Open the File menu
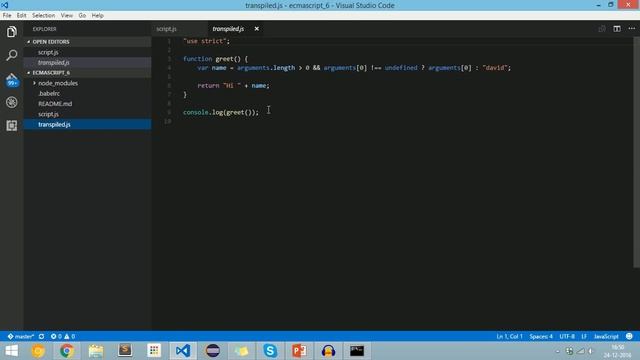This screenshot has width=640, height=360. tap(7, 15)
